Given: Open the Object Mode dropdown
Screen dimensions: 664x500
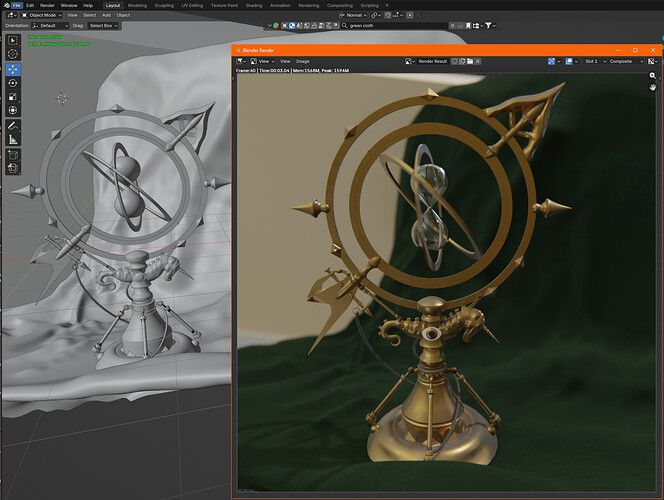Looking at the screenshot, I should click(x=42, y=15).
